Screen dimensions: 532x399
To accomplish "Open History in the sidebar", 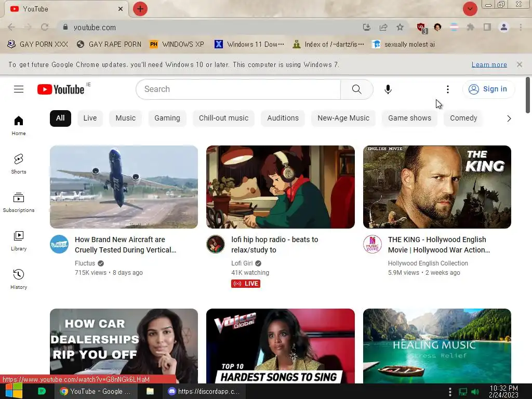I will (19, 279).
